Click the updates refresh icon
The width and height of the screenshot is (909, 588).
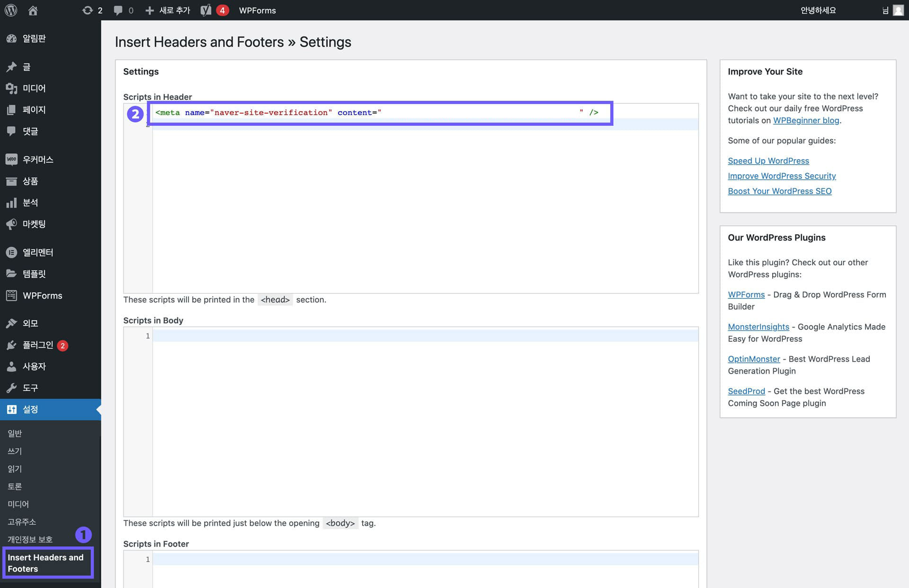click(87, 10)
